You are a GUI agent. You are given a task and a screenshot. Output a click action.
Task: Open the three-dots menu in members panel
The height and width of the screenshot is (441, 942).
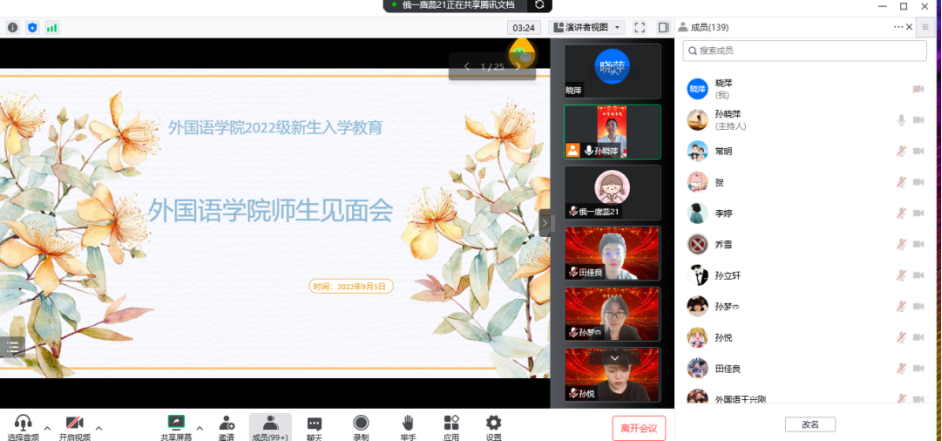click(899, 27)
